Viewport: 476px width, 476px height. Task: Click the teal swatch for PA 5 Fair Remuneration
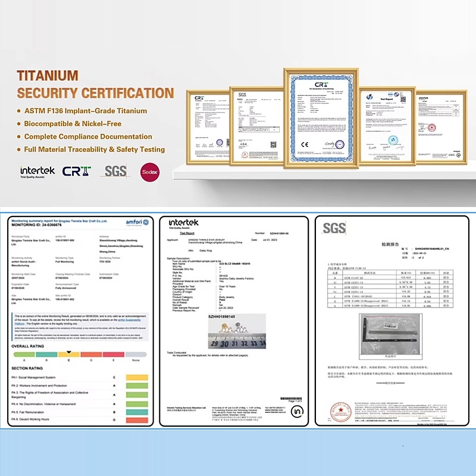click(137, 412)
